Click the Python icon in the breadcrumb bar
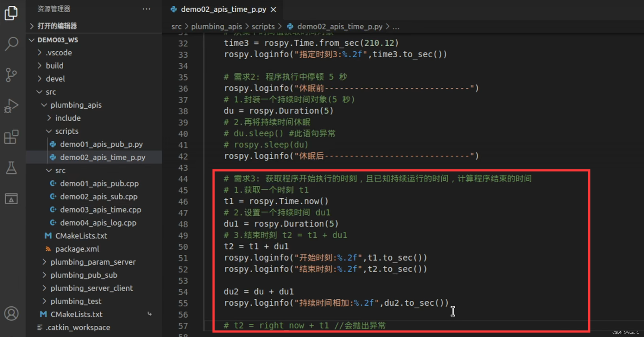 coord(290,26)
